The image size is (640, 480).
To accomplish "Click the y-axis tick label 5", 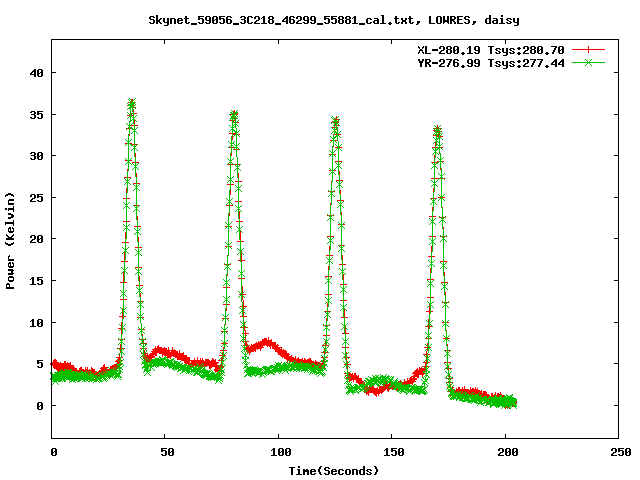I will pos(40,364).
